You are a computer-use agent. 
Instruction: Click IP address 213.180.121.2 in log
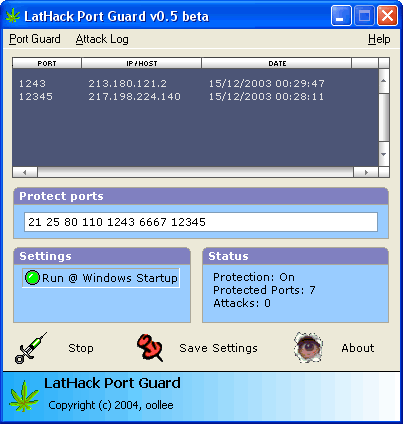[127, 83]
